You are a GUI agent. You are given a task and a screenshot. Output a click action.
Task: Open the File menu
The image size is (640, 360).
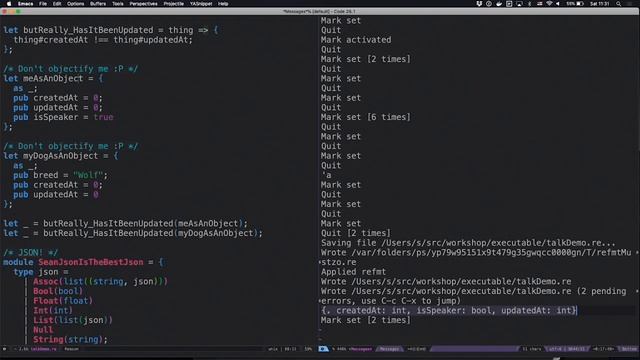(x=43, y=4)
